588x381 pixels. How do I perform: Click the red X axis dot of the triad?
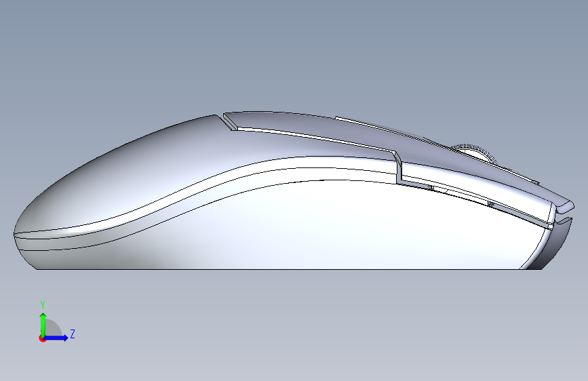[x=42, y=338]
